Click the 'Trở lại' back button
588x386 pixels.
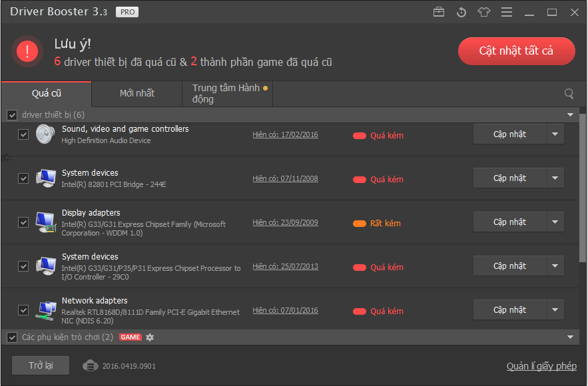point(41,365)
